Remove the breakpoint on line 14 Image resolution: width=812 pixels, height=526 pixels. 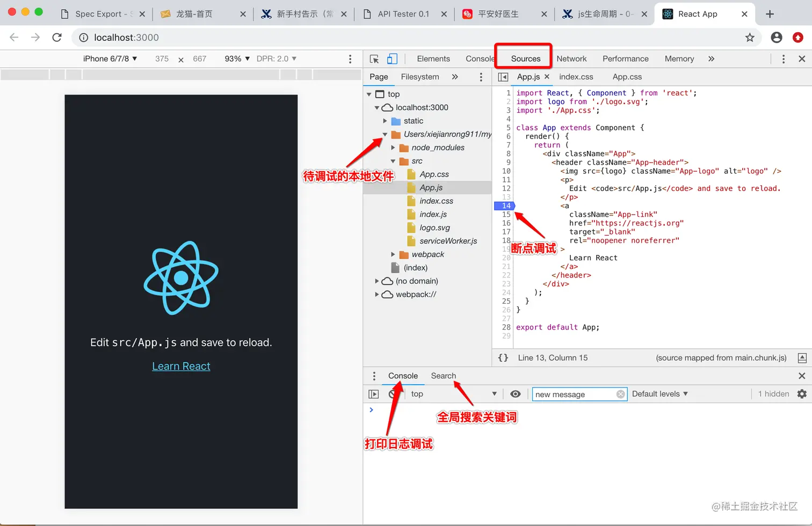tap(505, 206)
